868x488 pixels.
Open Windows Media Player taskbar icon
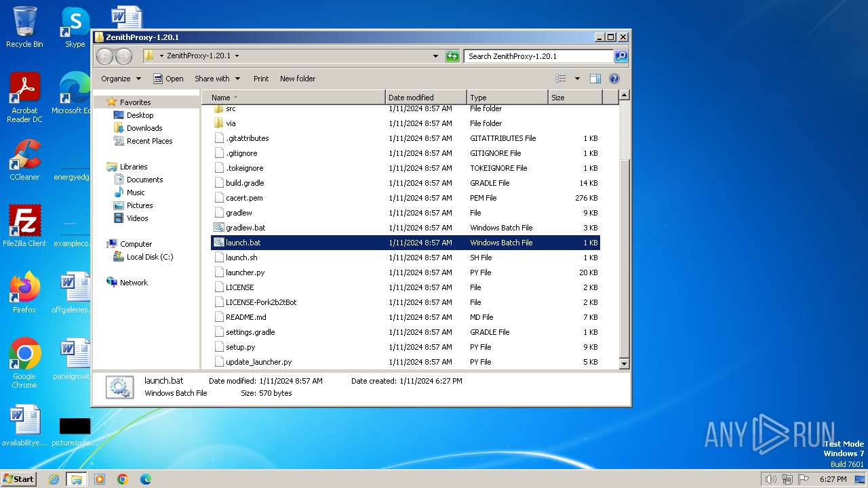coord(100,479)
